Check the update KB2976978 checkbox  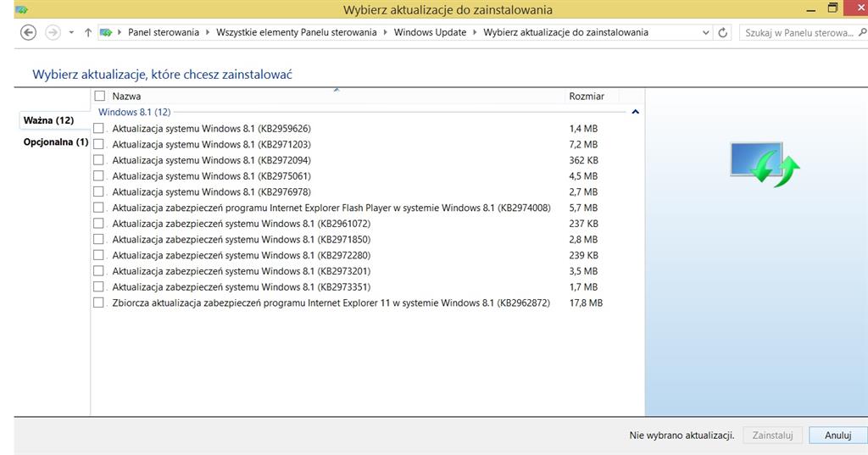point(98,191)
